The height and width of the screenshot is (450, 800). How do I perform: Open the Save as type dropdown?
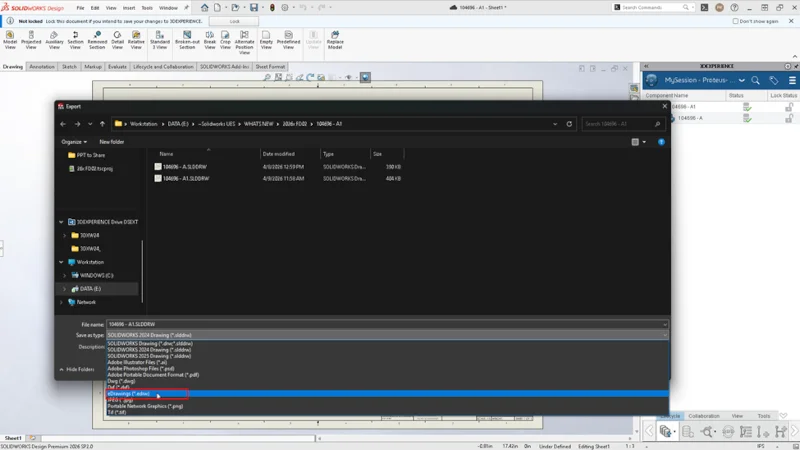(x=387, y=335)
